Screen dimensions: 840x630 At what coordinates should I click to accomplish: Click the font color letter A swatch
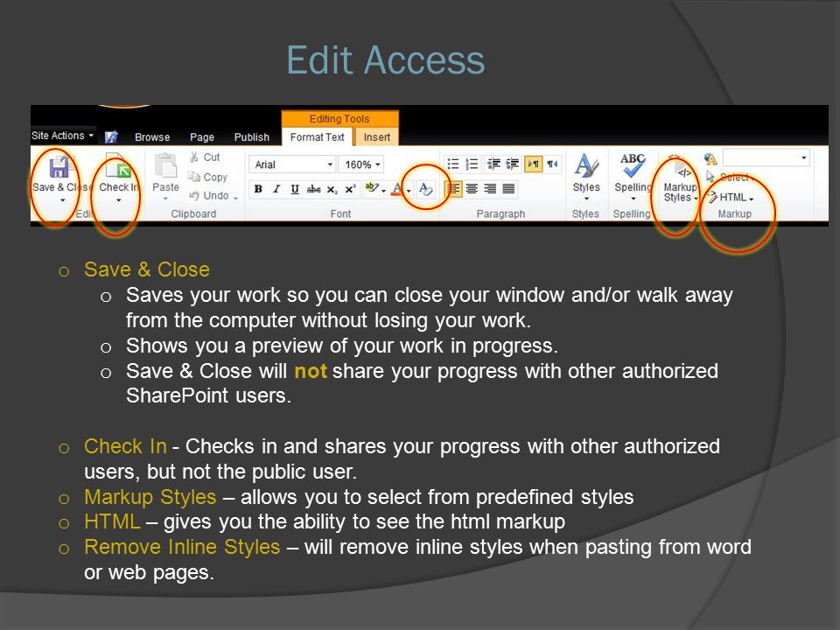coord(397,189)
